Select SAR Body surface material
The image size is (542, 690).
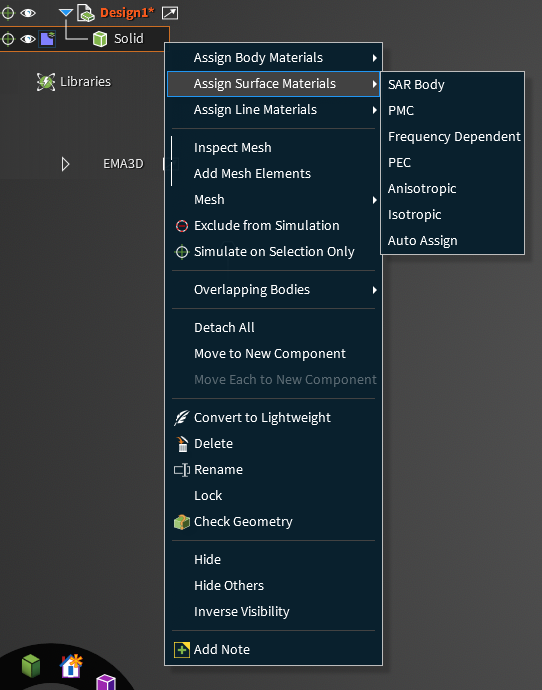452,84
